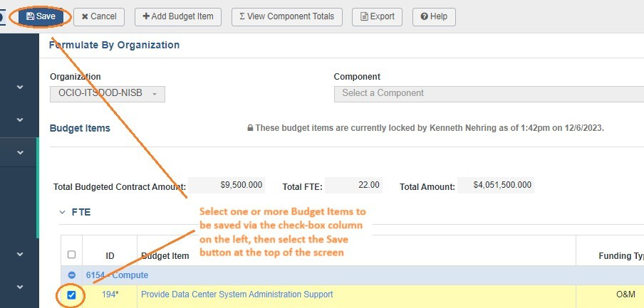Image resolution: width=644 pixels, height=308 pixels.
Task: Click the Cancel button
Action: coord(99,17)
